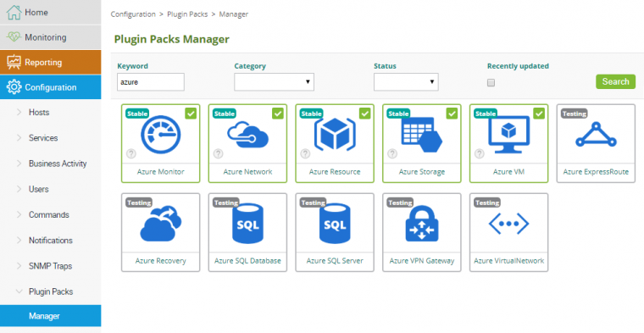Screen dimensions: 644x333
Task: Click the Azure SQL Server label
Action: 335,261
